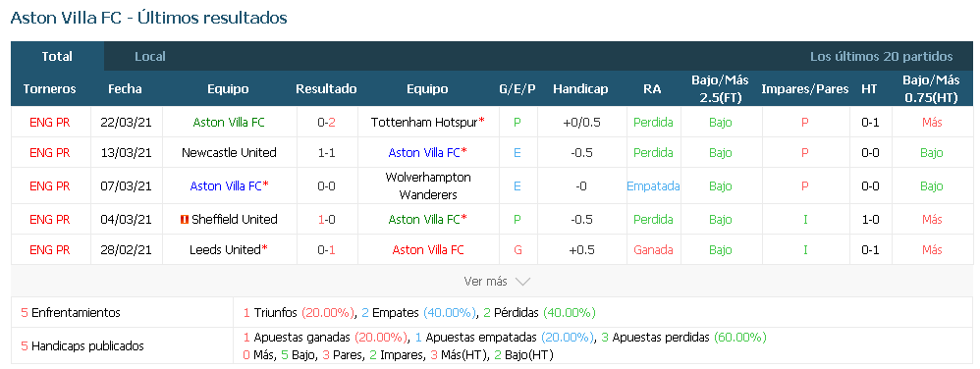Screen dimensions: 980x369
Task: Click the Resultado column header
Action: tap(326, 88)
